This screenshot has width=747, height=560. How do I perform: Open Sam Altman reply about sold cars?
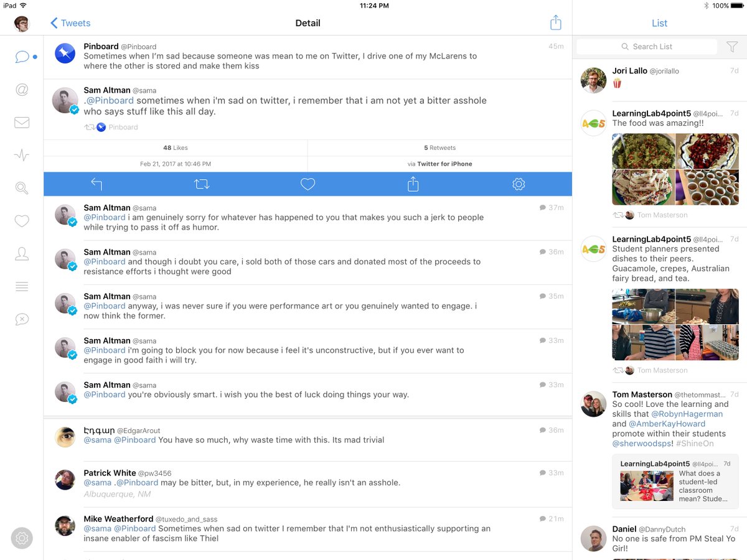coord(308,263)
